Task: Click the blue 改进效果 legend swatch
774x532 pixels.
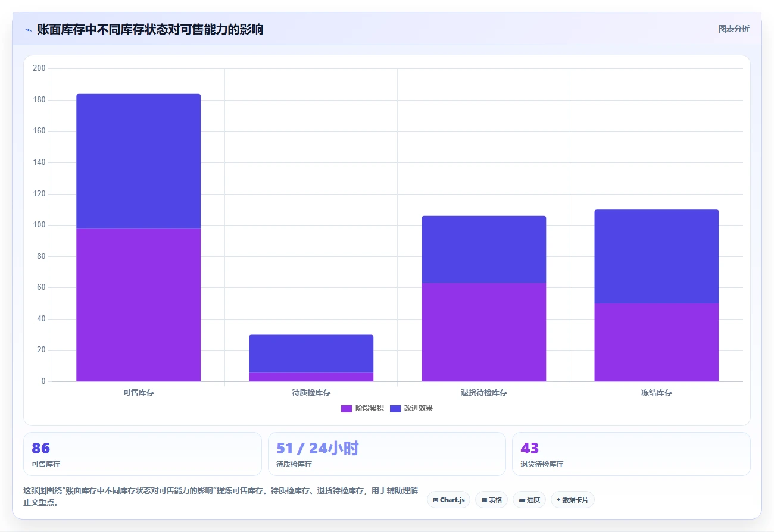Action: pyautogui.click(x=395, y=408)
